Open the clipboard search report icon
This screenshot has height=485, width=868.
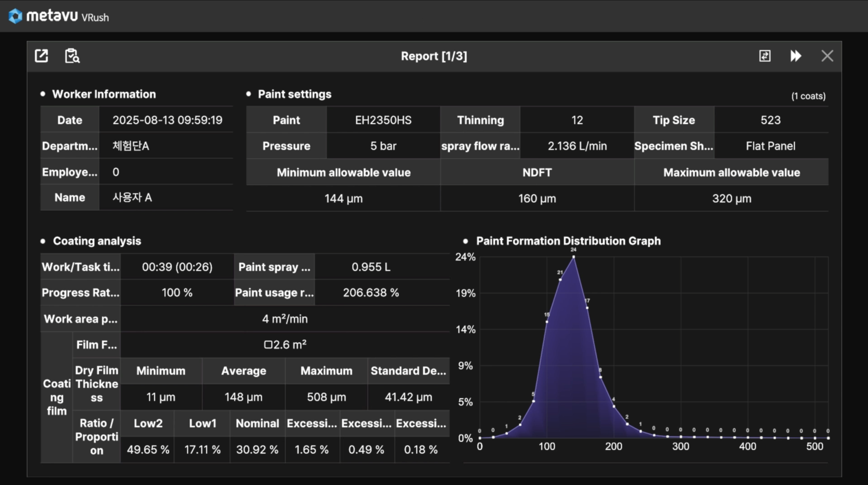pyautogui.click(x=72, y=56)
